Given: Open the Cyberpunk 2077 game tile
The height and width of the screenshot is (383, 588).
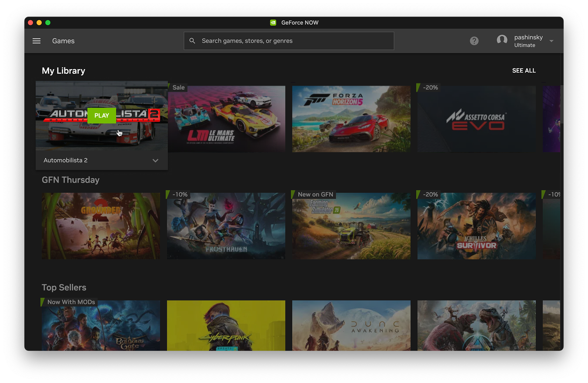Looking at the screenshot, I should (x=226, y=326).
